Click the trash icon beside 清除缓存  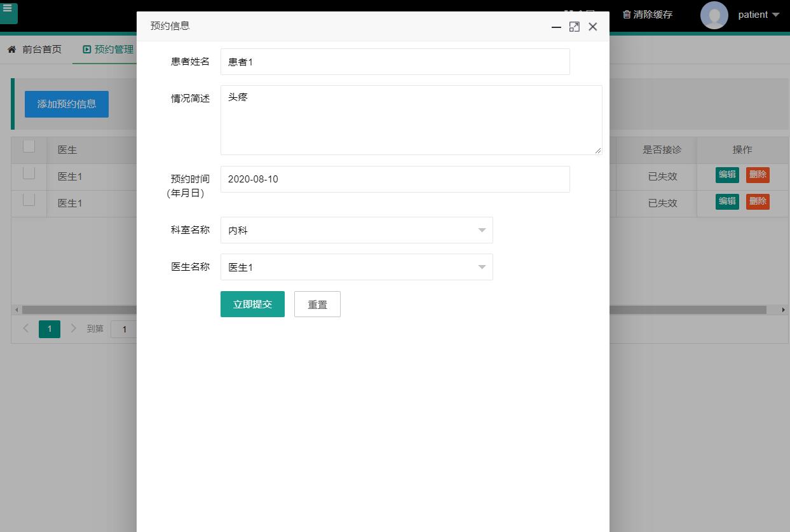point(627,14)
